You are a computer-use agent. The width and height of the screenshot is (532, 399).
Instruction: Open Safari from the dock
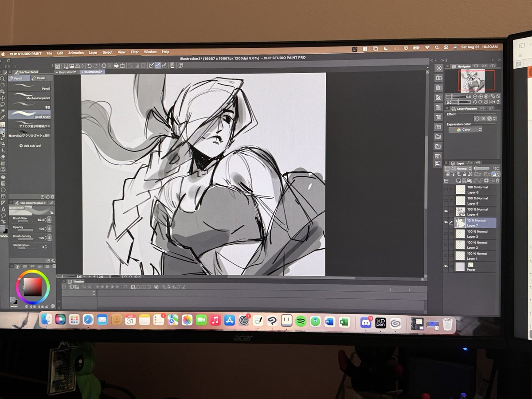[x=88, y=319]
